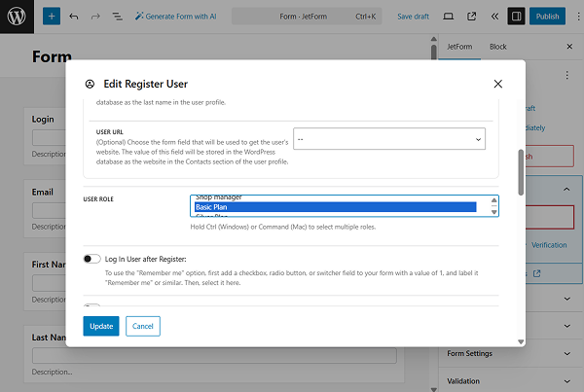Open the User URL field dropdown
584x392 pixels.
point(389,139)
